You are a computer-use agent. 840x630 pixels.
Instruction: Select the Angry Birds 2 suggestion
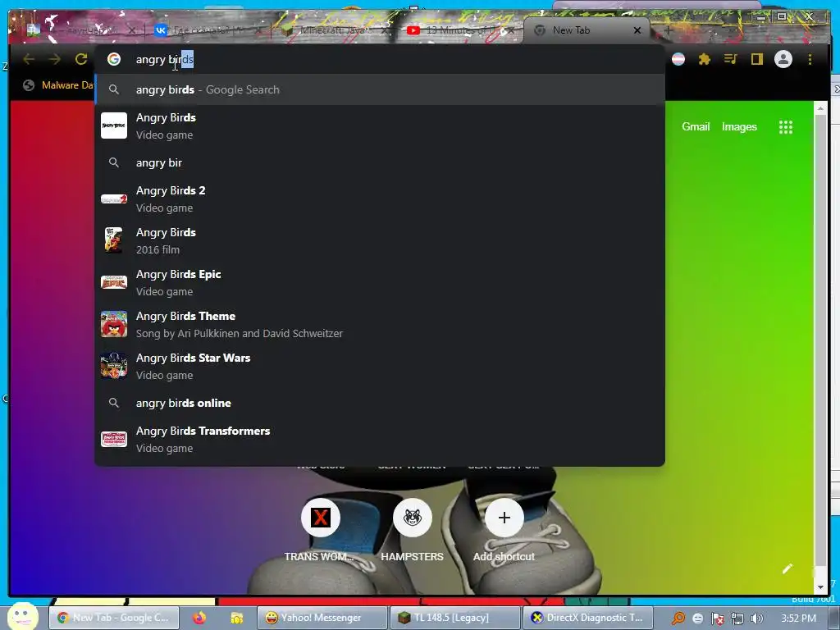pos(380,199)
